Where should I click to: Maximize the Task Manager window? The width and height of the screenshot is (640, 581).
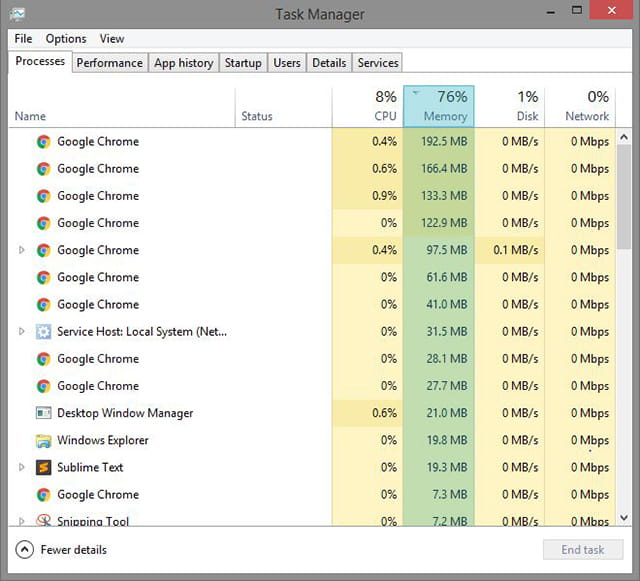(x=576, y=10)
